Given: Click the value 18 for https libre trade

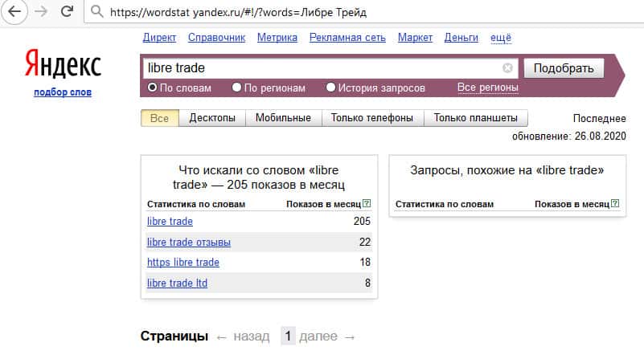Looking at the screenshot, I should click(x=365, y=263).
